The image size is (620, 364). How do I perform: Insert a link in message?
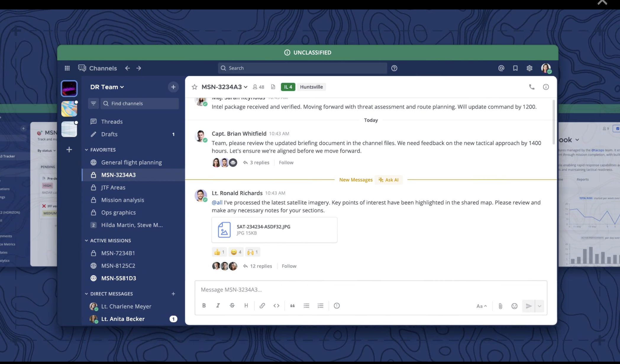click(262, 305)
